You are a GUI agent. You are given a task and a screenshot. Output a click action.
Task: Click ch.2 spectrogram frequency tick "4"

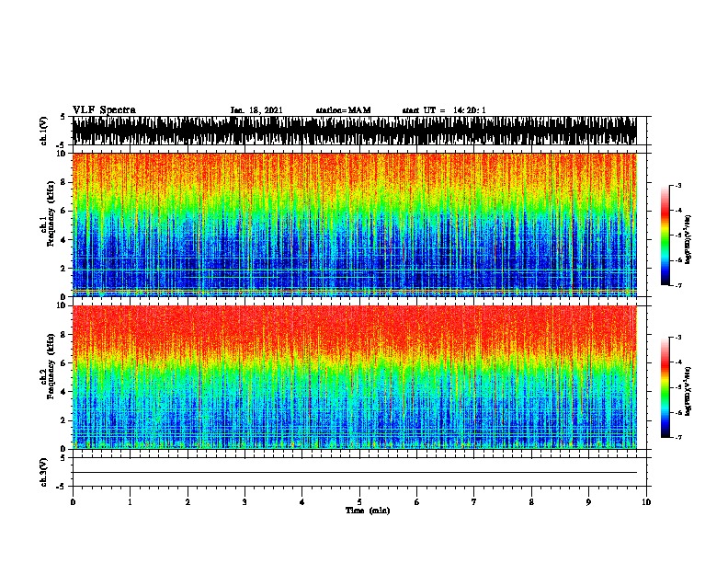tap(63, 392)
